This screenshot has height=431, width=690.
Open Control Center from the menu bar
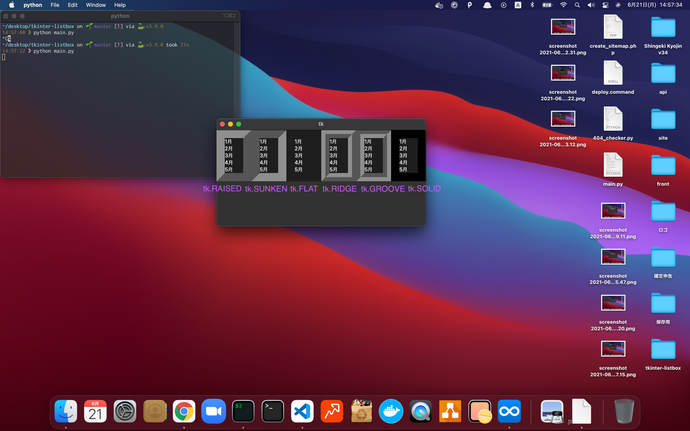[x=605, y=5]
